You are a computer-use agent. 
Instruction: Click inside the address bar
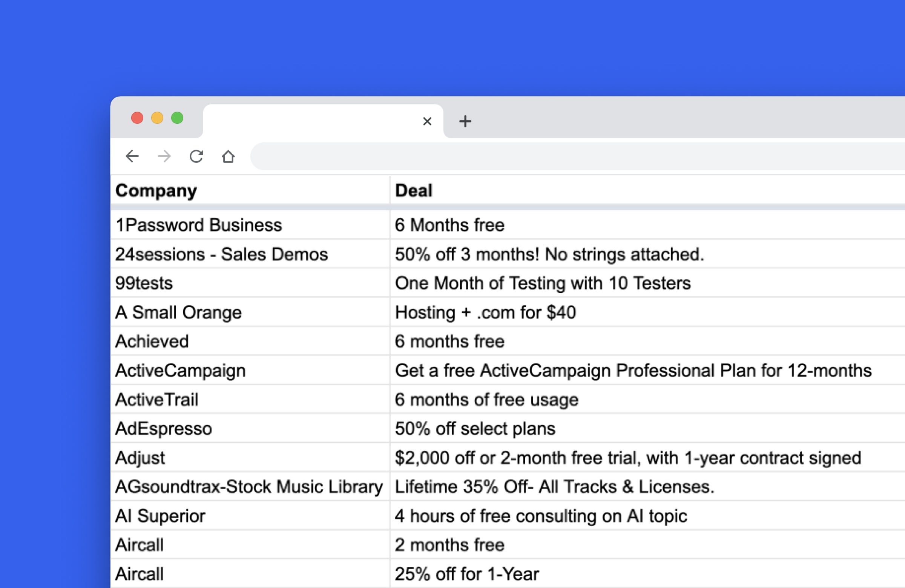point(532,156)
